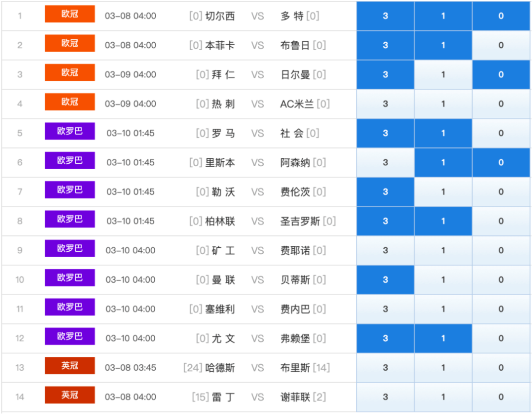Select option 0 for 热刺 vs AC米兰
This screenshot has width=532, height=414.
pos(501,104)
